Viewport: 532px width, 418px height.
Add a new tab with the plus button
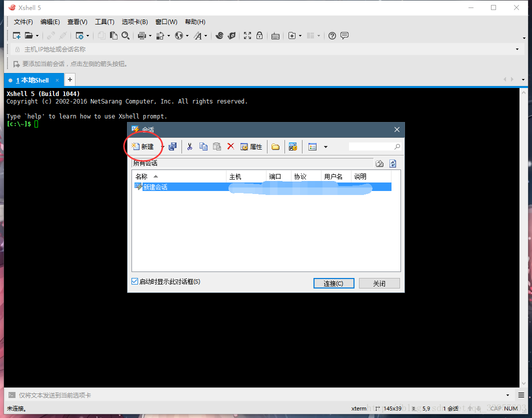click(x=70, y=79)
